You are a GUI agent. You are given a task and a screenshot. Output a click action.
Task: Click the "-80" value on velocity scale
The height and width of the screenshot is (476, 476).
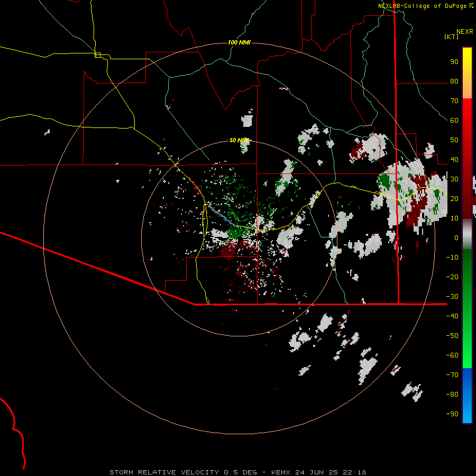(x=452, y=395)
